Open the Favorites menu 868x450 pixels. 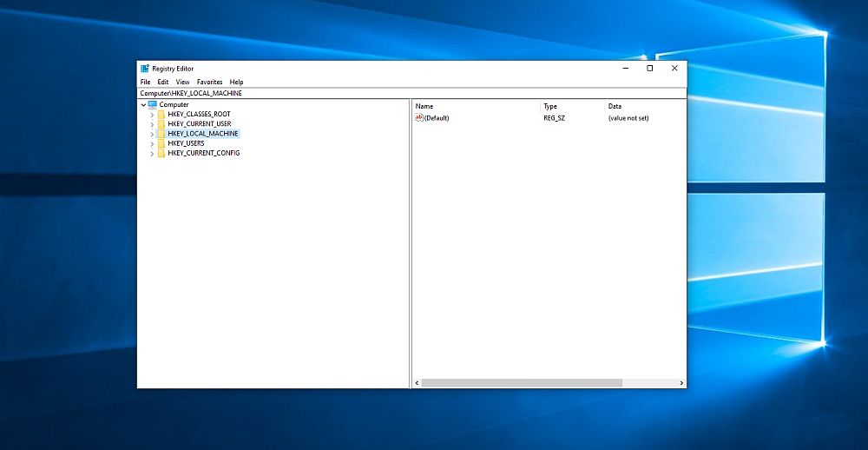tap(210, 82)
